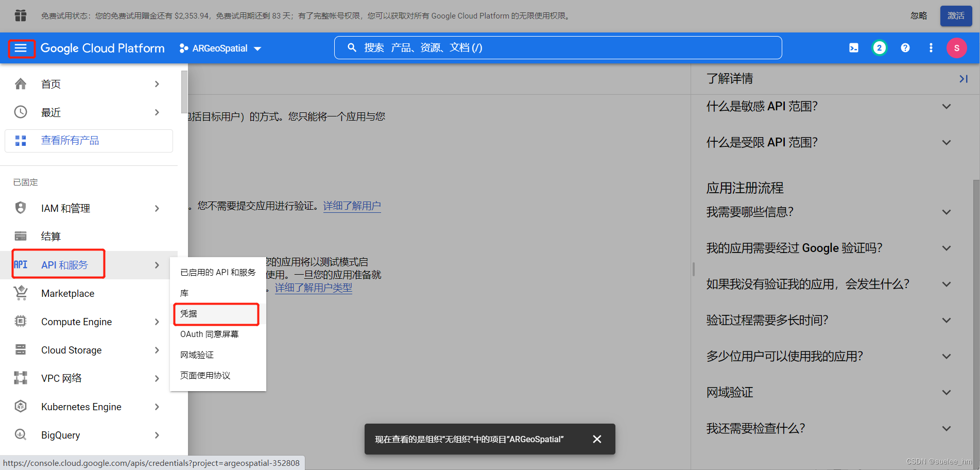Select 'OAuth 同意屏幕' submenu item
Screen dimensions: 980x470
click(218, 334)
